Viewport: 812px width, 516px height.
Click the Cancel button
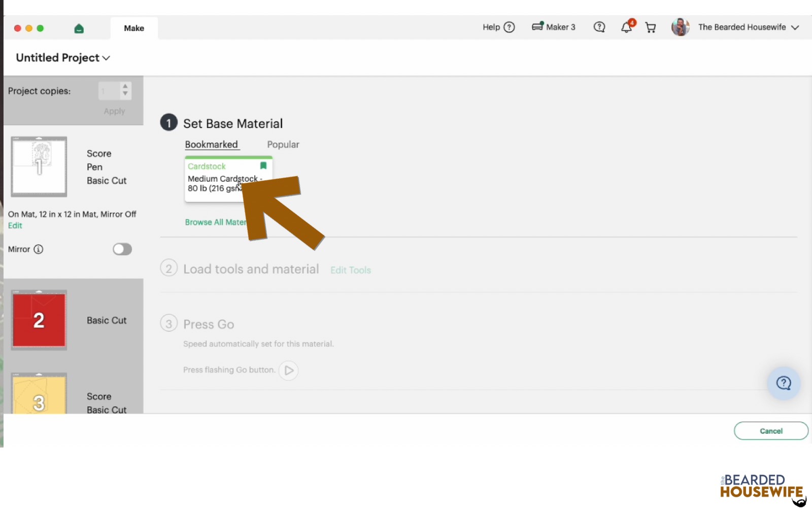click(771, 431)
